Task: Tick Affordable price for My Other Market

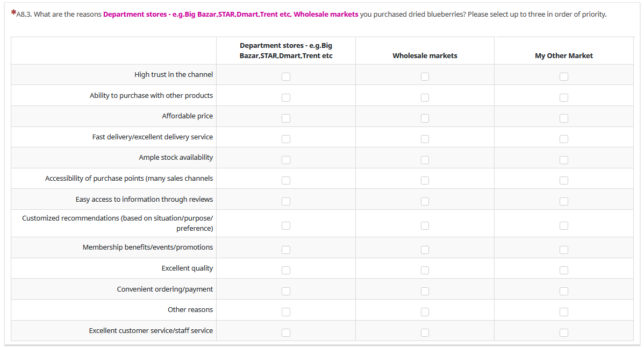Action: 563,118
